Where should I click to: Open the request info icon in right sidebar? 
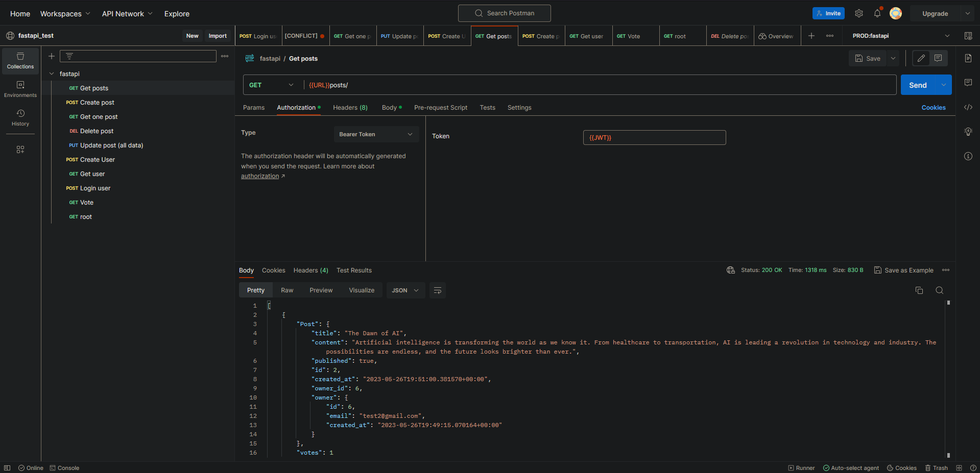968,156
